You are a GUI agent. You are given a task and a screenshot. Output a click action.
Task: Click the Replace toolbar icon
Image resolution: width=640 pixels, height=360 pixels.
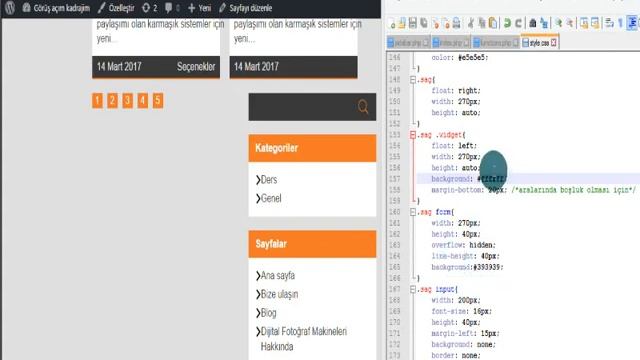(544, 23)
